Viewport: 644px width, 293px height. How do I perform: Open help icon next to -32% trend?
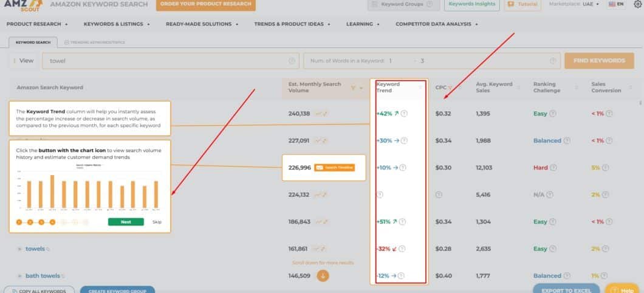[x=402, y=249]
